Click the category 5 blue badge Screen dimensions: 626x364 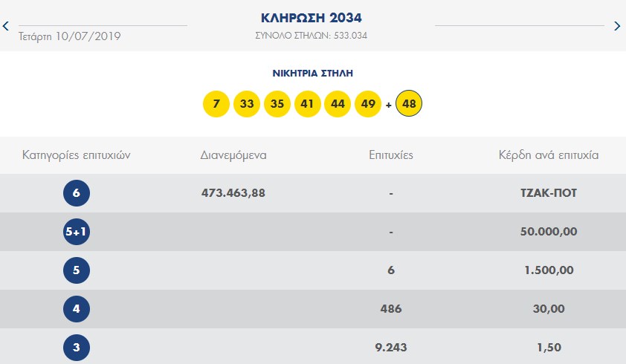(x=77, y=270)
